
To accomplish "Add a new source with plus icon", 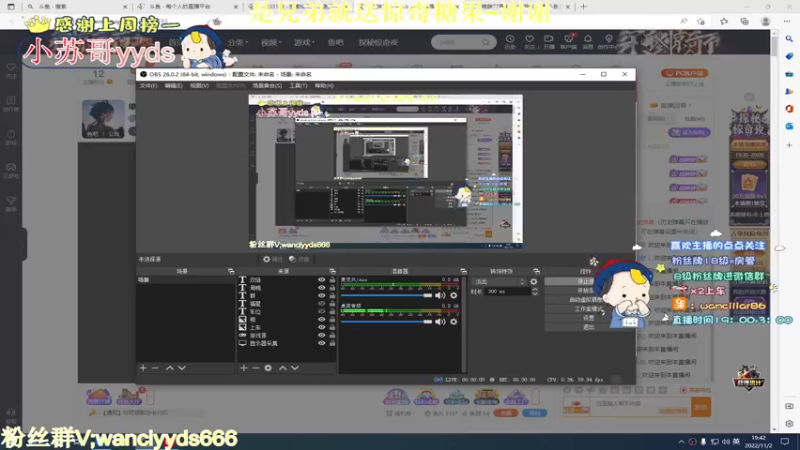I will pyautogui.click(x=243, y=368).
